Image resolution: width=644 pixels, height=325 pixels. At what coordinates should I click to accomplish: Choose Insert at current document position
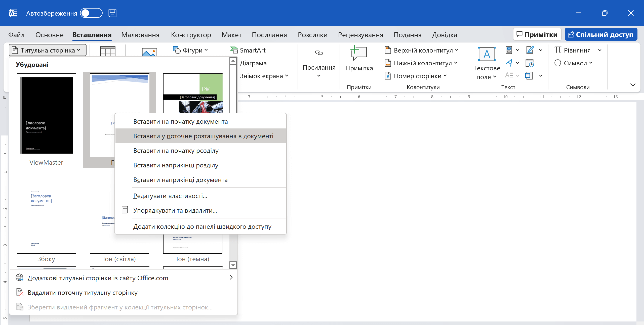point(203,136)
